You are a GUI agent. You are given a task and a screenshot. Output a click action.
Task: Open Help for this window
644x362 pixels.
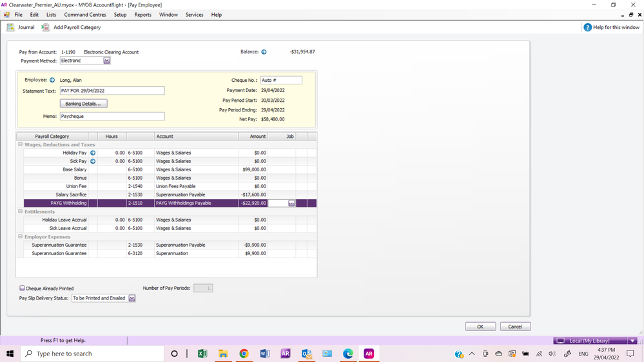(x=587, y=28)
